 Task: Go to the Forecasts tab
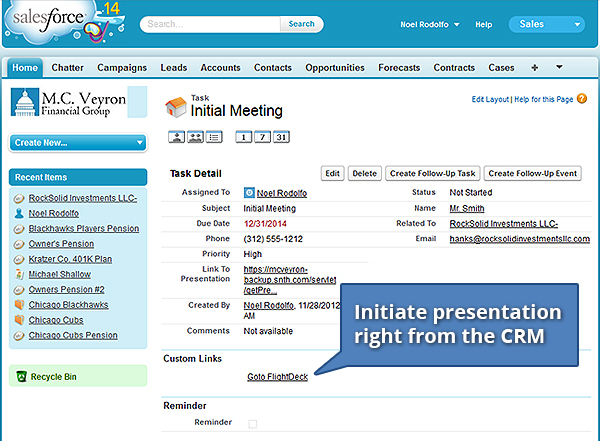tap(399, 68)
